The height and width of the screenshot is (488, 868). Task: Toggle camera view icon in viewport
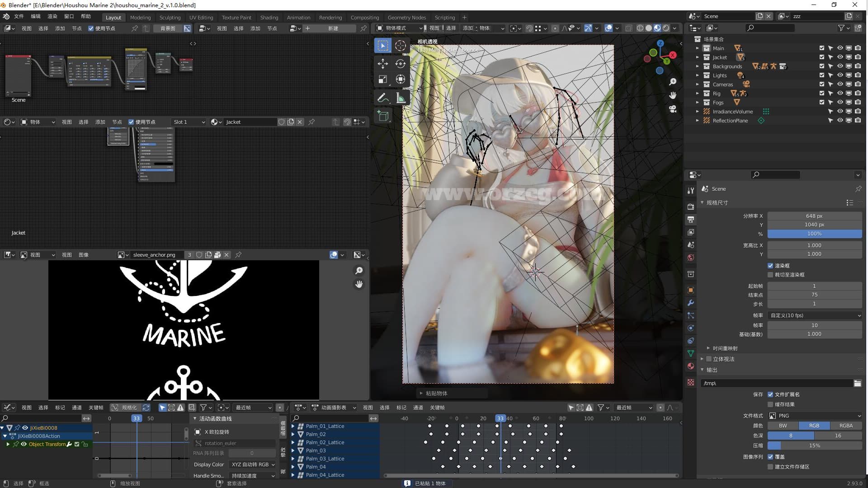click(x=673, y=109)
